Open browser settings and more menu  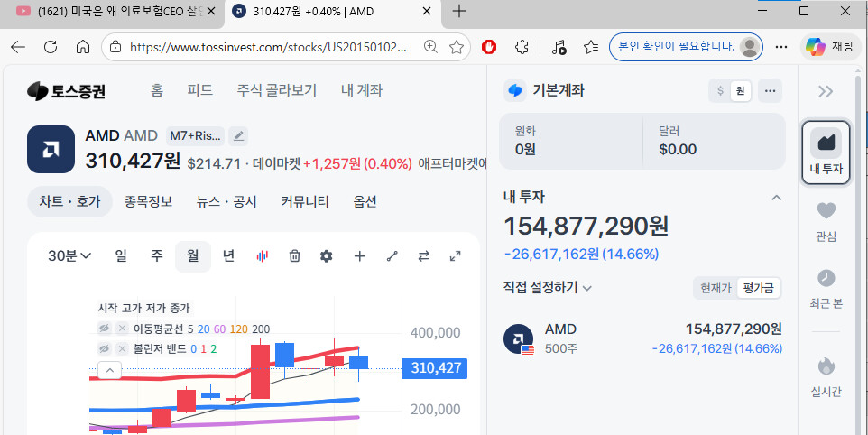781,47
